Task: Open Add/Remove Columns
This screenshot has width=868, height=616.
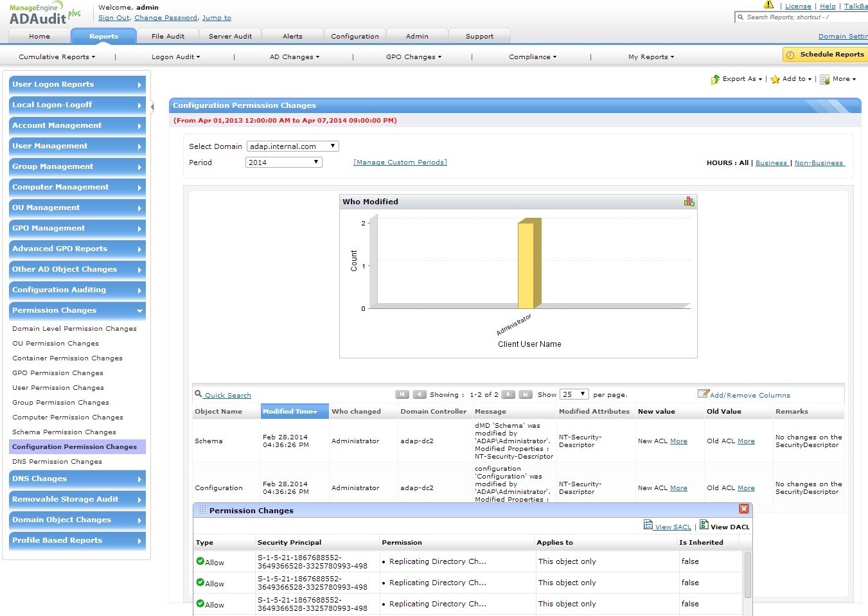Action: click(x=749, y=395)
